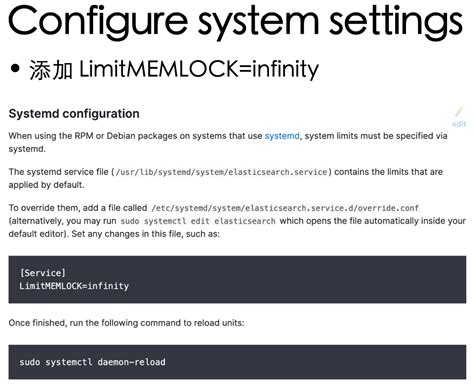Click the "Set any changes in this file" text
This screenshot has height=386, width=474.
click(146, 234)
